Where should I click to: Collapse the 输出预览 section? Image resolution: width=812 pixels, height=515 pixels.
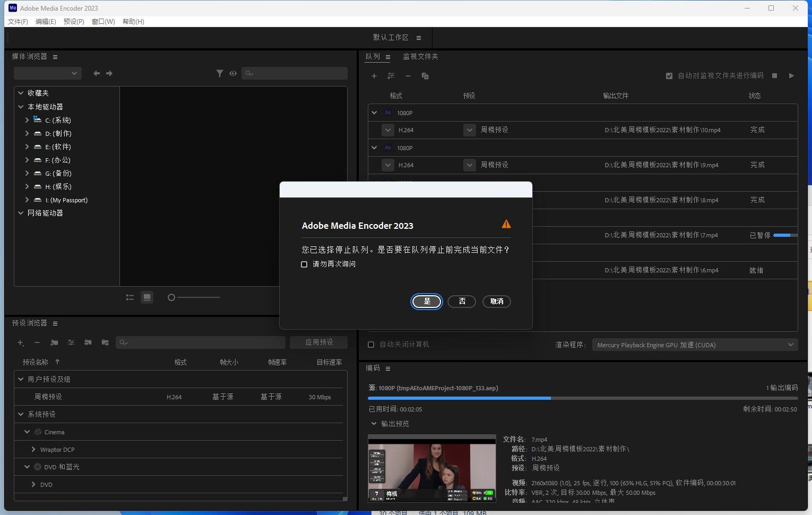pos(374,424)
